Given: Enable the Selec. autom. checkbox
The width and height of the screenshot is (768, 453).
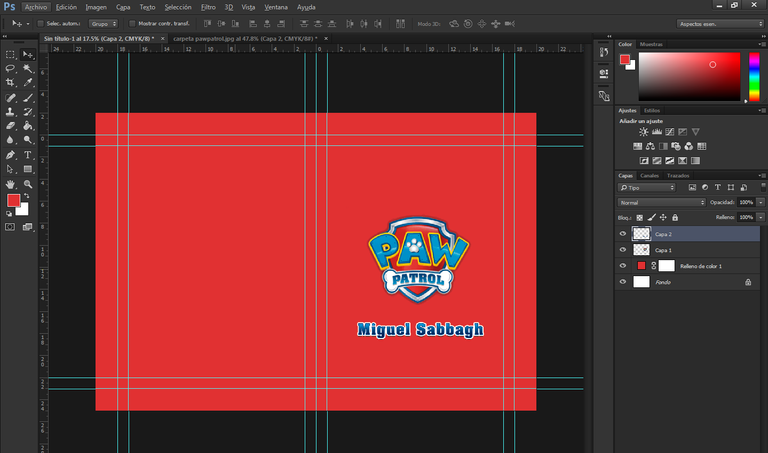Looking at the screenshot, I should (x=41, y=24).
